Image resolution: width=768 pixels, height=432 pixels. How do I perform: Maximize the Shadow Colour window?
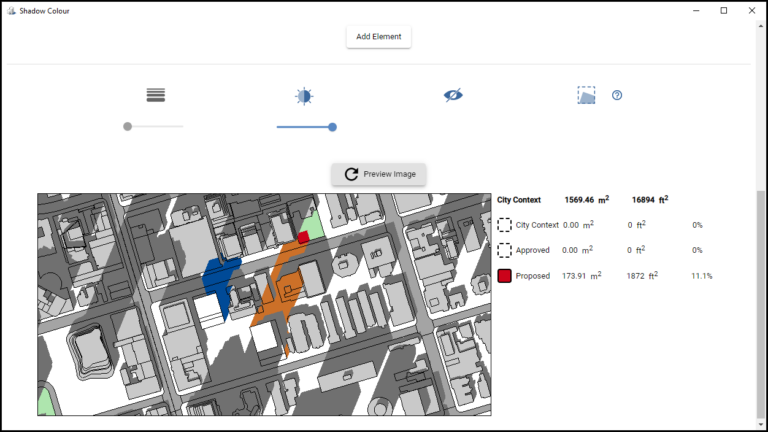tap(724, 11)
